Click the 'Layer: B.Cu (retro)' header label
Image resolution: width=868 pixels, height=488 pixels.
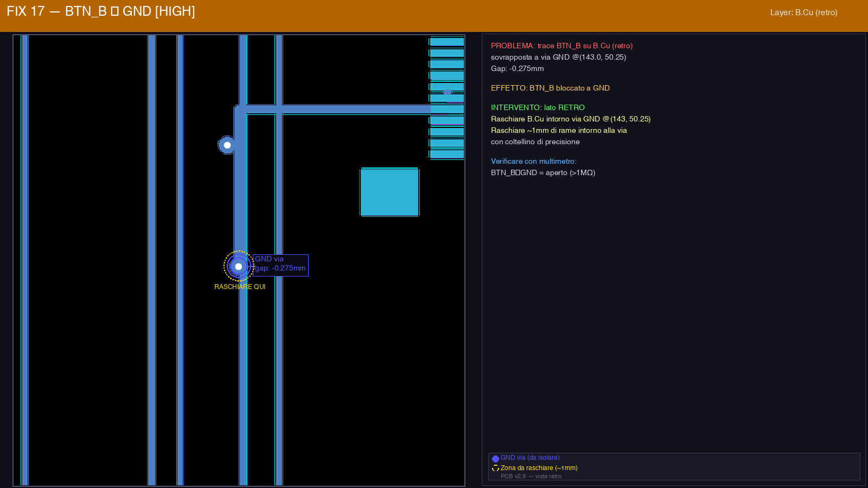coord(803,12)
